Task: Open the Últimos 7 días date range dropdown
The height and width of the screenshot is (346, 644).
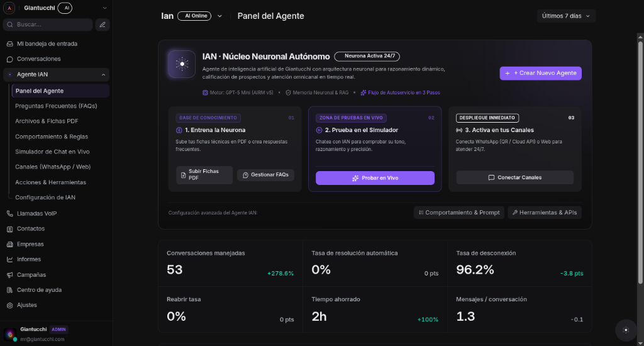Action: tap(566, 16)
